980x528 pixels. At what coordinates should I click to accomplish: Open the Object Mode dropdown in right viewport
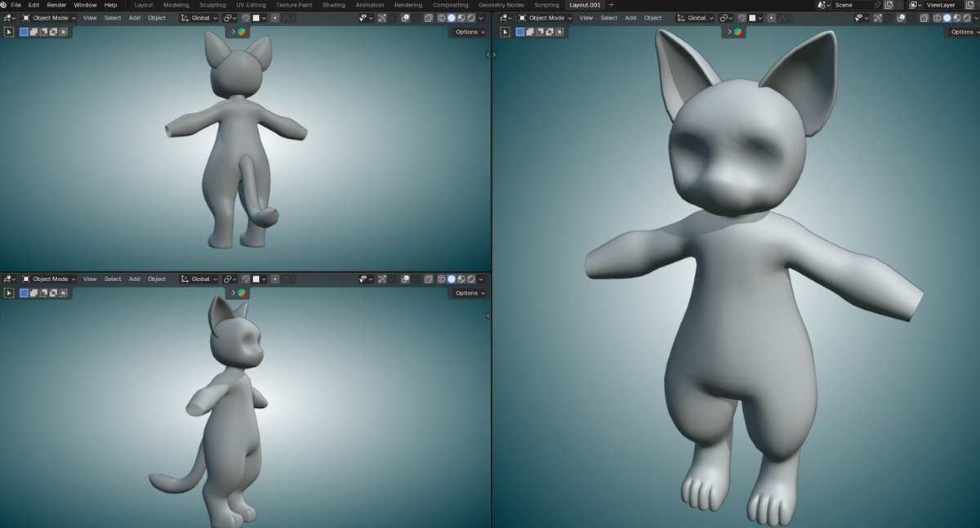click(x=544, y=18)
